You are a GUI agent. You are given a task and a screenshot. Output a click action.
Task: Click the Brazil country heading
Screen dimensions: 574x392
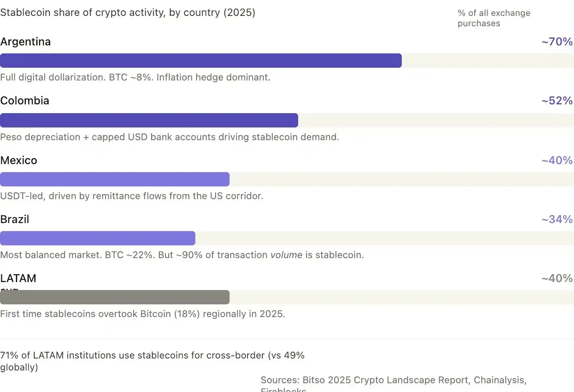point(15,220)
